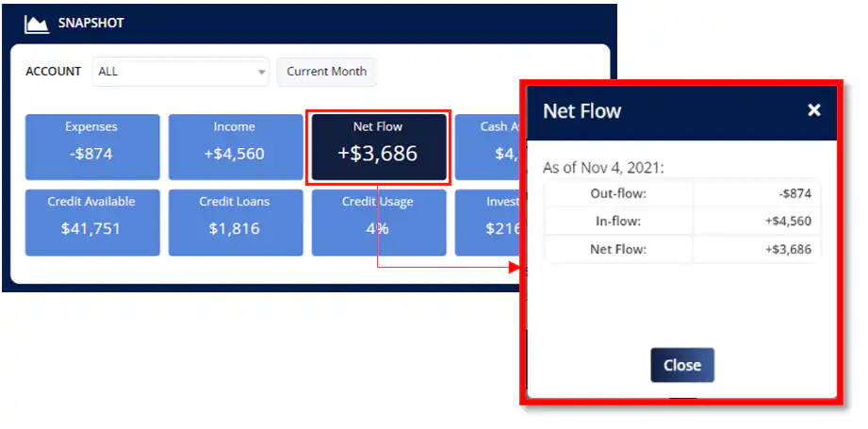The image size is (868, 429).
Task: Click the Net Flow dialog title
Action: [x=581, y=111]
